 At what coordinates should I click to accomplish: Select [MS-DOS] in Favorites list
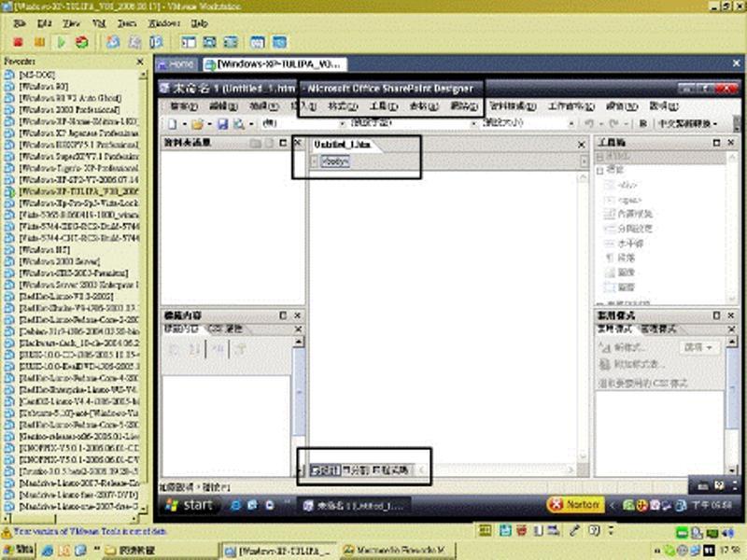[x=36, y=75]
